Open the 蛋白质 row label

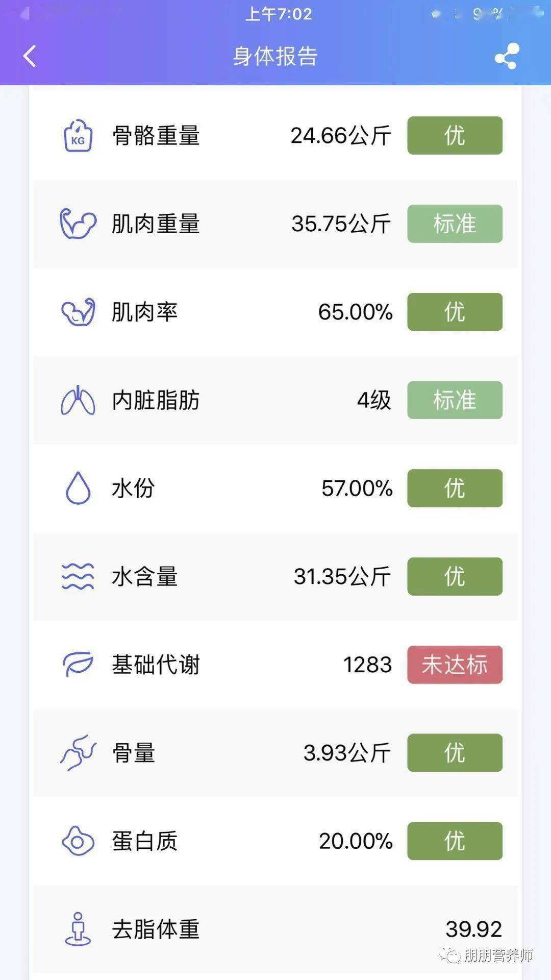145,841
